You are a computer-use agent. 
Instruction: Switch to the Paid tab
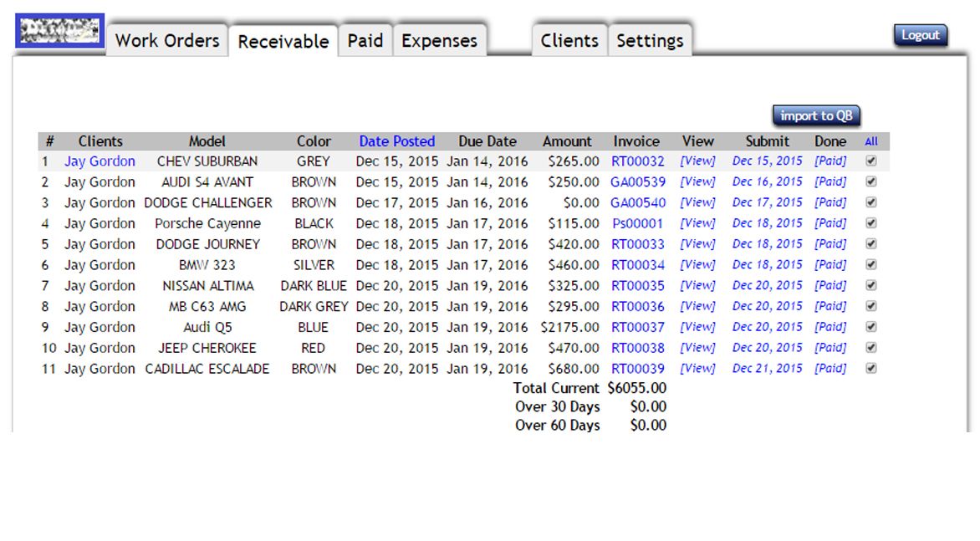(x=365, y=41)
